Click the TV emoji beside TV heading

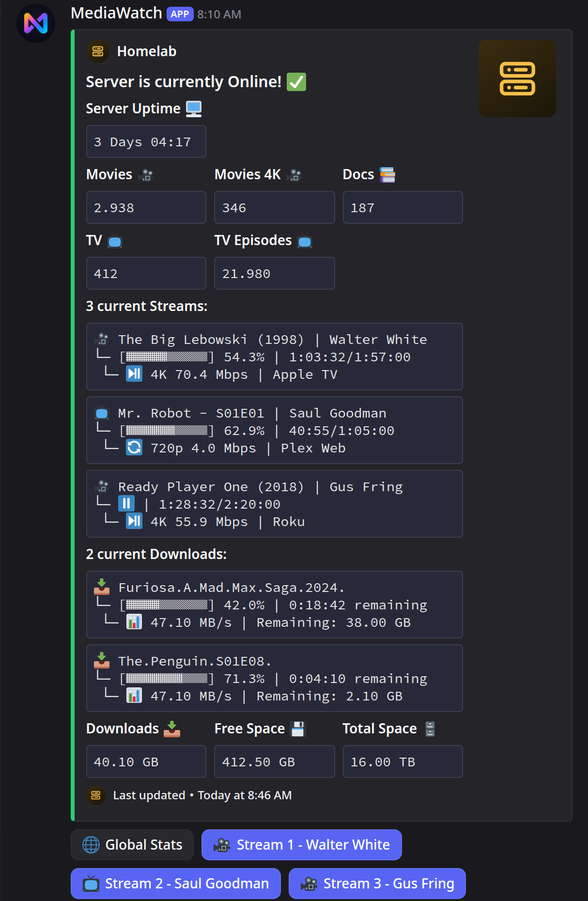coord(115,241)
